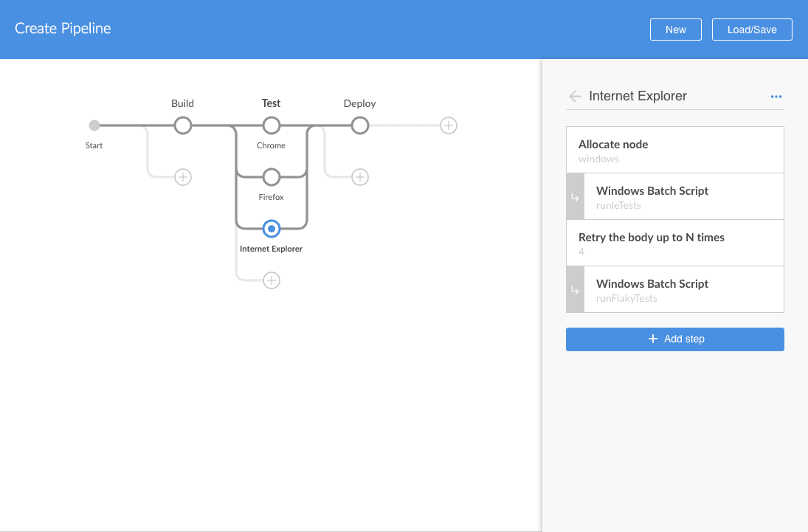This screenshot has height=532, width=808.
Task: Add a parallel stage under Build
Action: pos(183,177)
